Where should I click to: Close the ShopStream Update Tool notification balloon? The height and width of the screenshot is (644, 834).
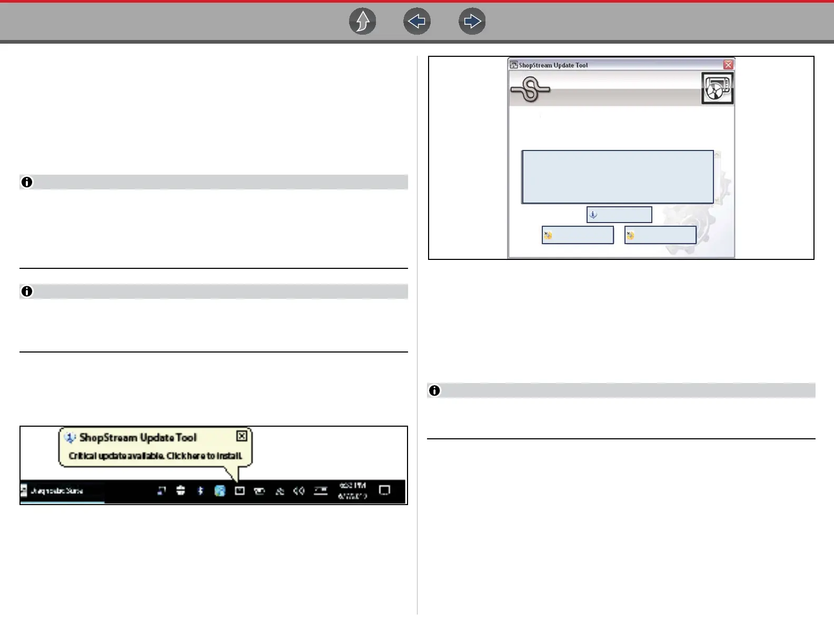[x=242, y=436]
